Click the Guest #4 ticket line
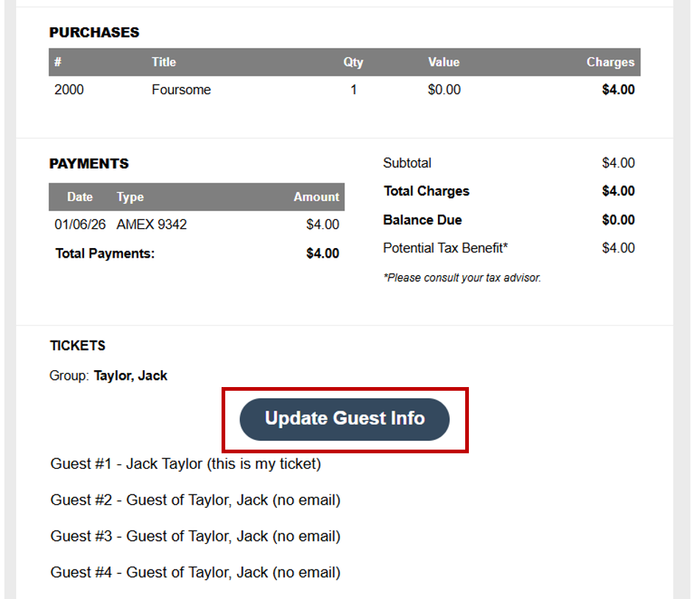 tap(195, 573)
